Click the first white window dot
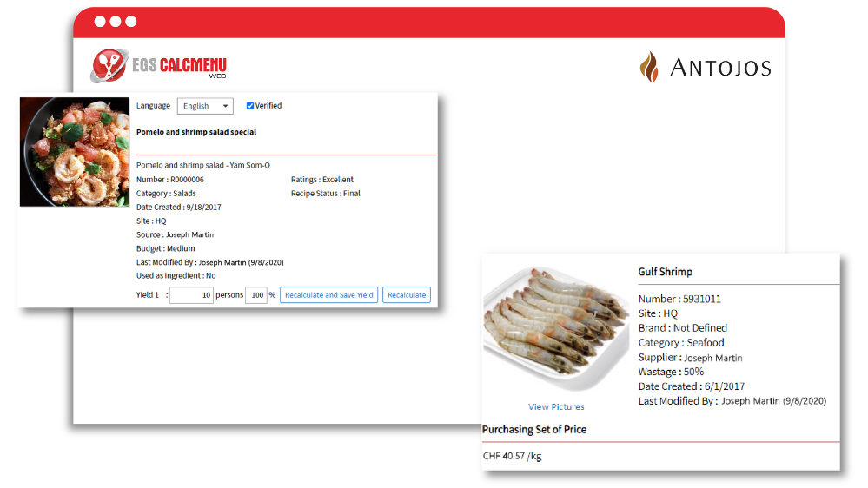The image size is (868, 488). point(100,22)
